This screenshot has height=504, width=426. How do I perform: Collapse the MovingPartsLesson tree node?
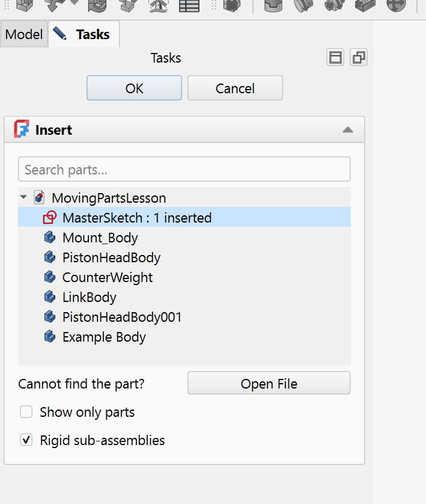[23, 198]
